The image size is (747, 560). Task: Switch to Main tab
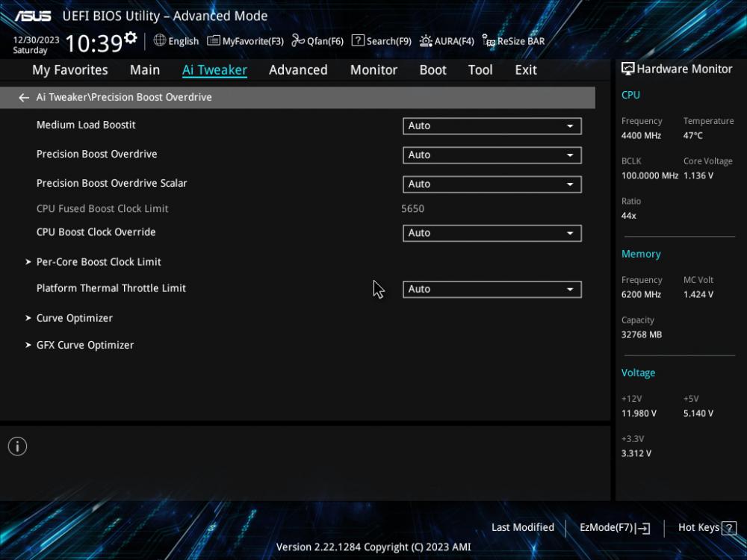coord(145,70)
